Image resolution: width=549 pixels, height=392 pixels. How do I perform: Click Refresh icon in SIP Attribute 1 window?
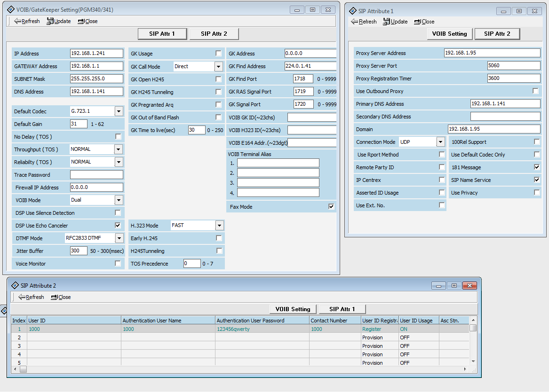point(355,22)
